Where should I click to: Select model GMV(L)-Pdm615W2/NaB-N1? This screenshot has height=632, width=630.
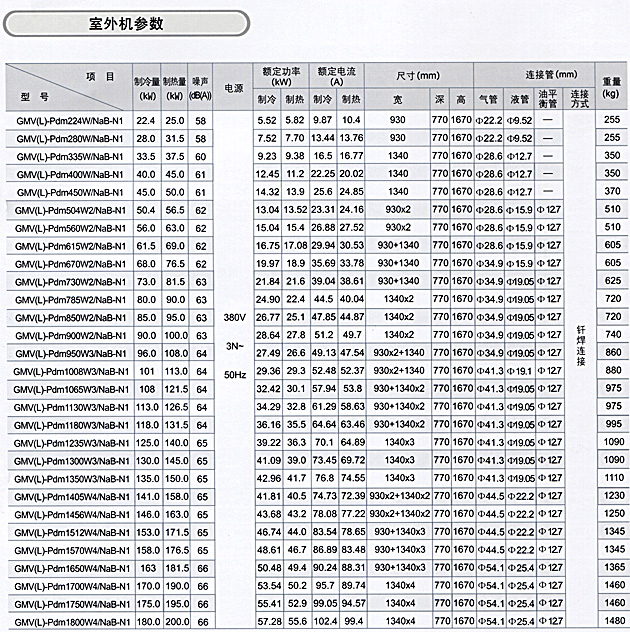[70, 246]
